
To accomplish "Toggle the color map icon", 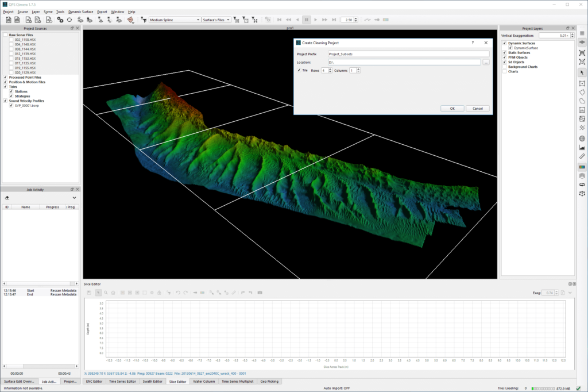I will click(582, 167).
